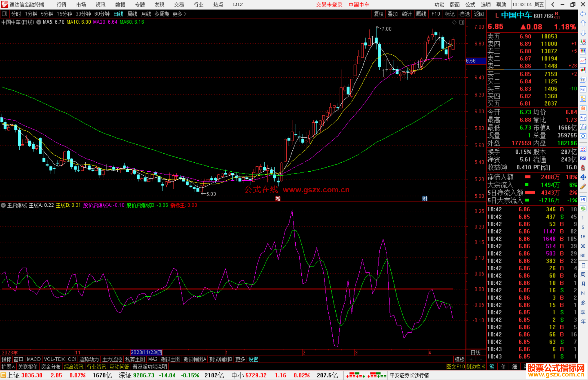Select the MACD indicator tab

(34, 359)
